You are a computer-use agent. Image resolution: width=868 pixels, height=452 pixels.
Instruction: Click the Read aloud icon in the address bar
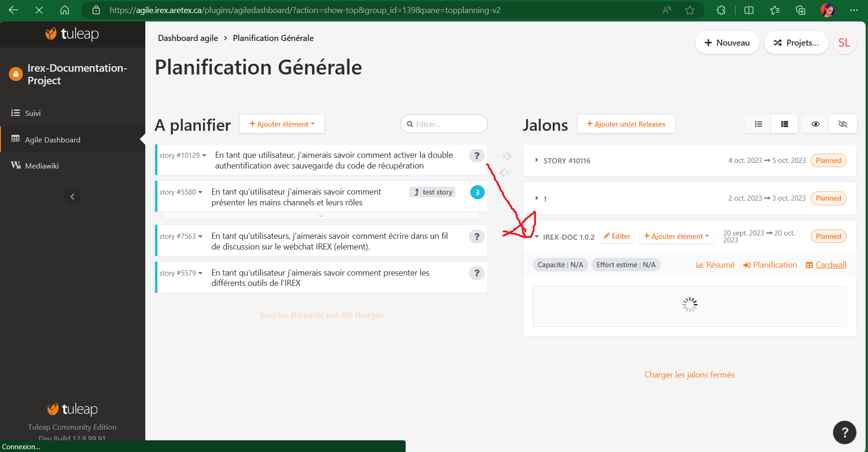667,10
